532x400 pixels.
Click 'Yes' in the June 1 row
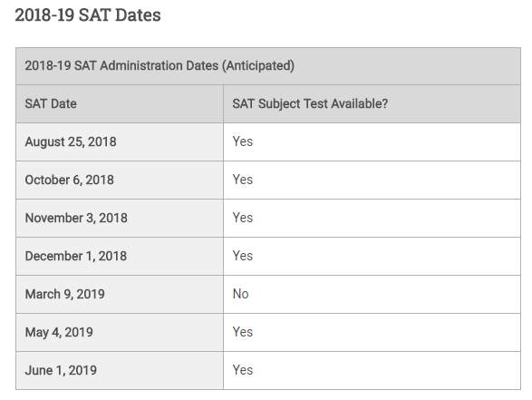(x=243, y=370)
